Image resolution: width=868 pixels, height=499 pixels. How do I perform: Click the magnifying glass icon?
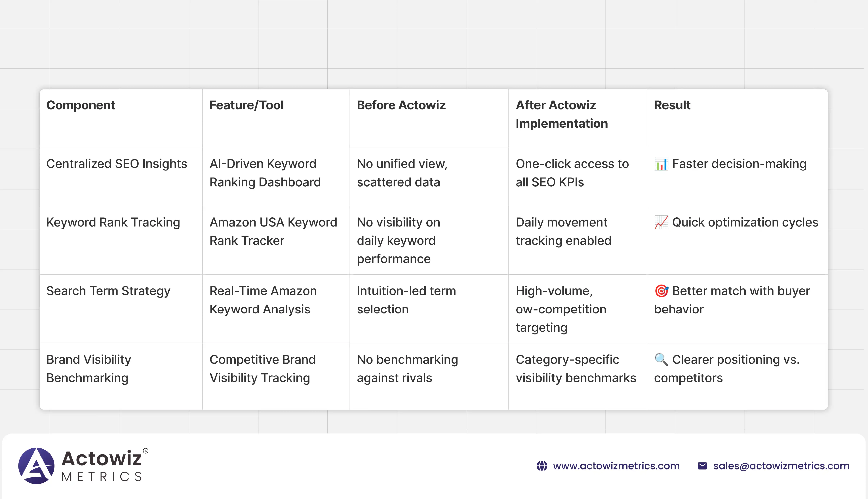click(661, 359)
